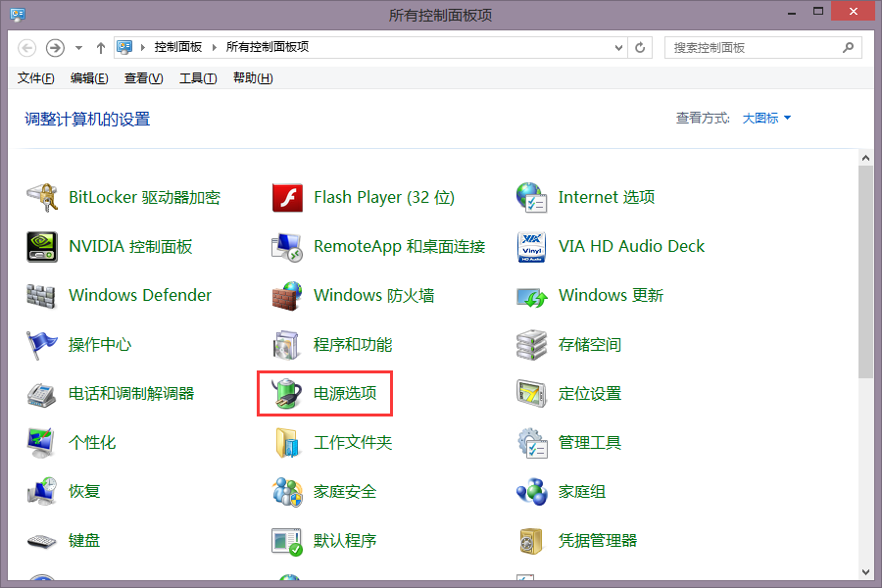The width and height of the screenshot is (882, 588).
Task: Expand the address bar history dropdown
Action: [x=618, y=48]
